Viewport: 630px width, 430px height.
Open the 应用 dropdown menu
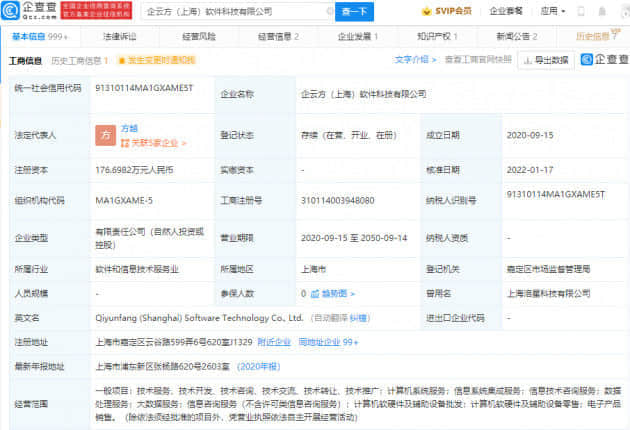tap(553, 11)
